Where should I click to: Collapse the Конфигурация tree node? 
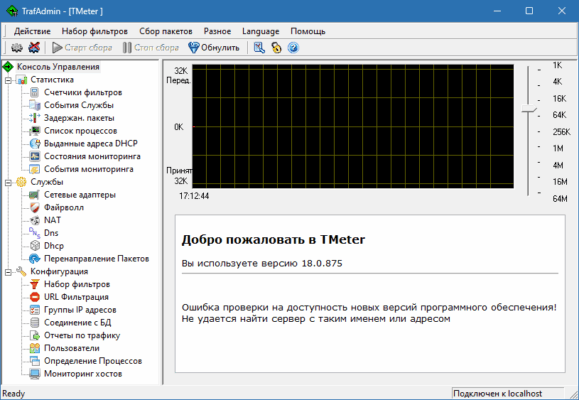[x=8, y=272]
